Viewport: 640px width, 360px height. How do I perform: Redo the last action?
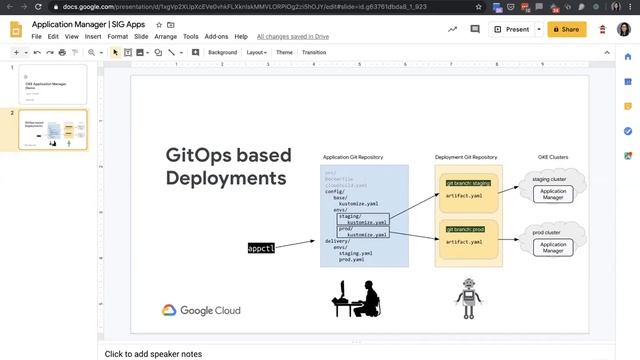click(50, 52)
